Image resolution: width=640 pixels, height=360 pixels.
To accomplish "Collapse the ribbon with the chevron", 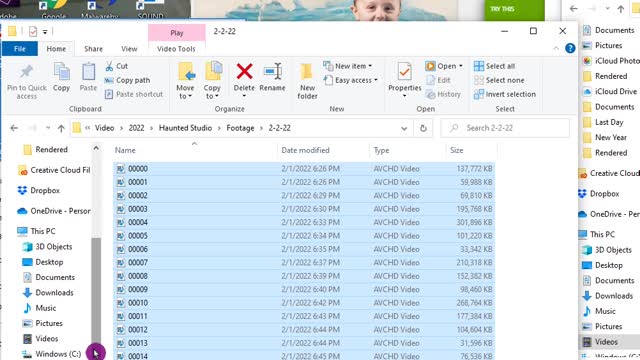I will [556, 48].
